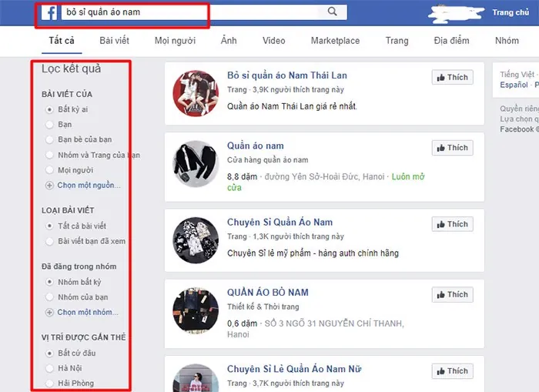Switch to Marketplace tab
539x392 pixels.
(x=335, y=41)
